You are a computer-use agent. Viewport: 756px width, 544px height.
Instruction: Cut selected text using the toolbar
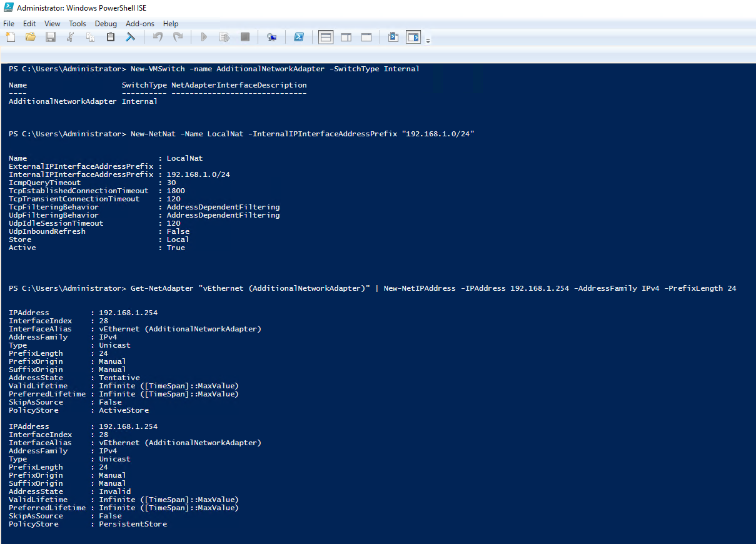coord(70,37)
